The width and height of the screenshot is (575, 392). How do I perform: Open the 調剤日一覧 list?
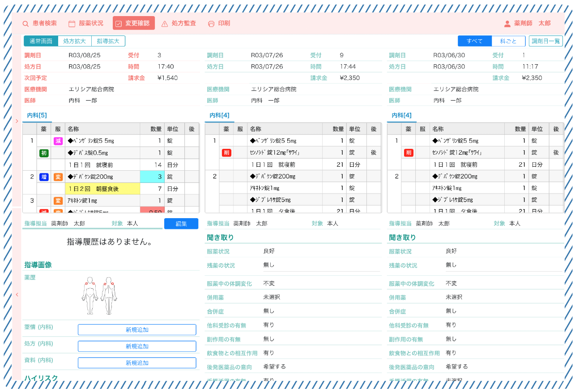pyautogui.click(x=545, y=41)
